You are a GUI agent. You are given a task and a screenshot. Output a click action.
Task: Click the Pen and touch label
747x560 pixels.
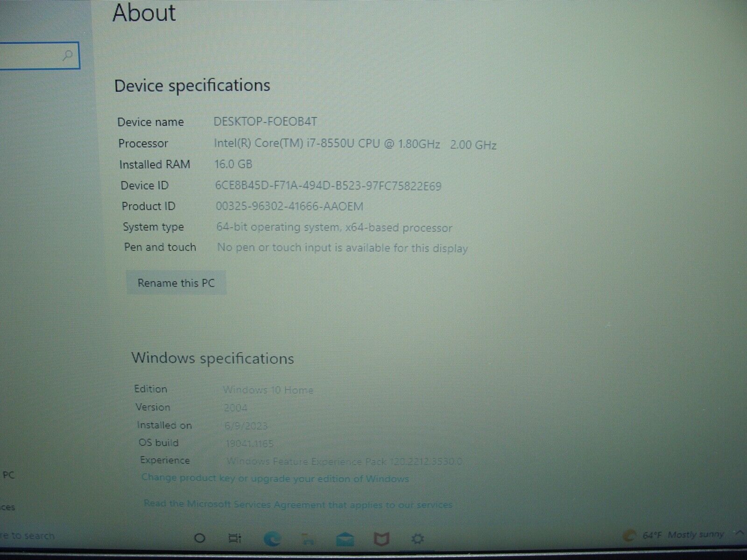pyautogui.click(x=160, y=247)
